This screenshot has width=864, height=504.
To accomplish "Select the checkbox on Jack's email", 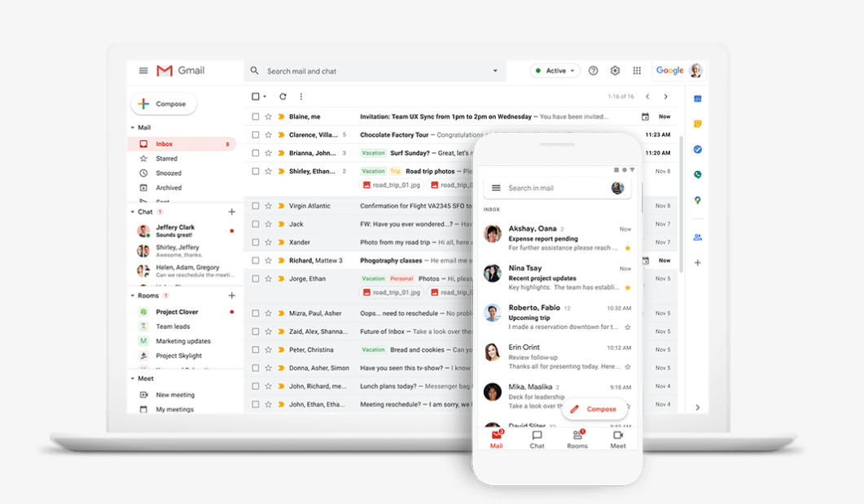I will 256,223.
